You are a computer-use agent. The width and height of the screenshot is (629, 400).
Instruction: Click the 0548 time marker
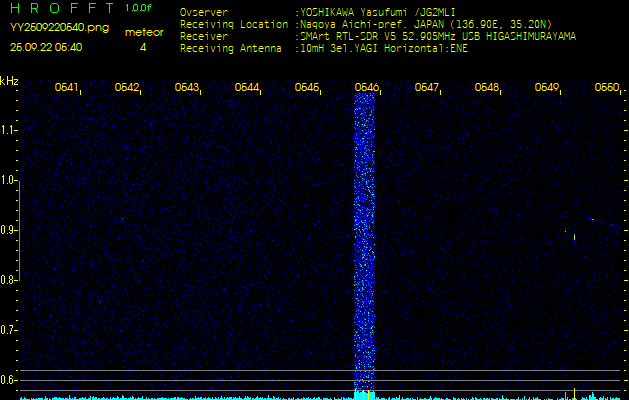487,87
